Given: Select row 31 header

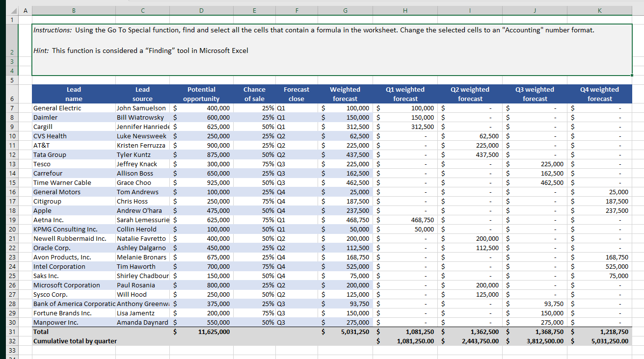Looking at the screenshot, I should [12, 332].
